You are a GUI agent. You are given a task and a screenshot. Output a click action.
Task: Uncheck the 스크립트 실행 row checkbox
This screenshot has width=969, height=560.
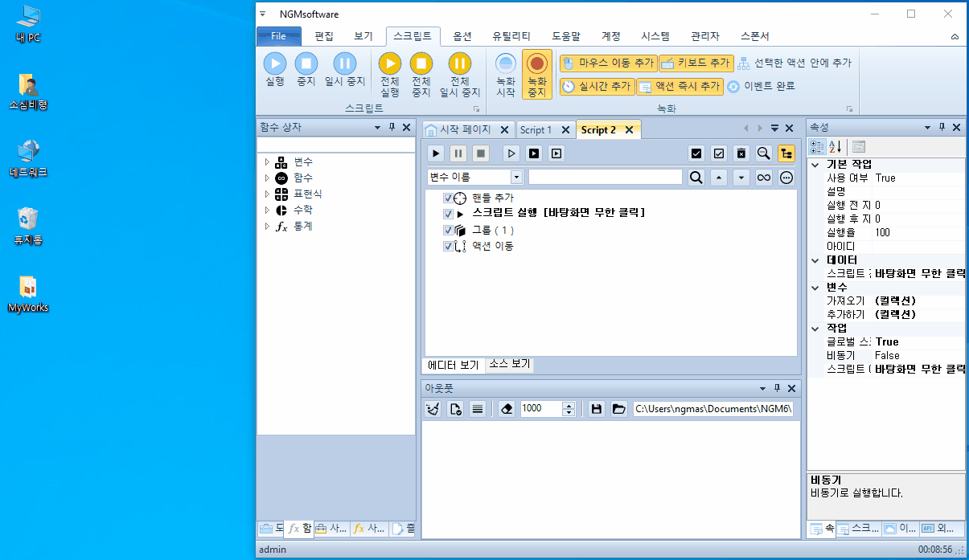448,215
